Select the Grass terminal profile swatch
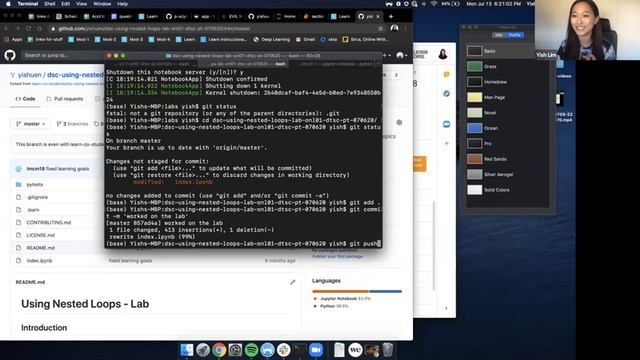This screenshot has width=640, height=360. [474, 66]
